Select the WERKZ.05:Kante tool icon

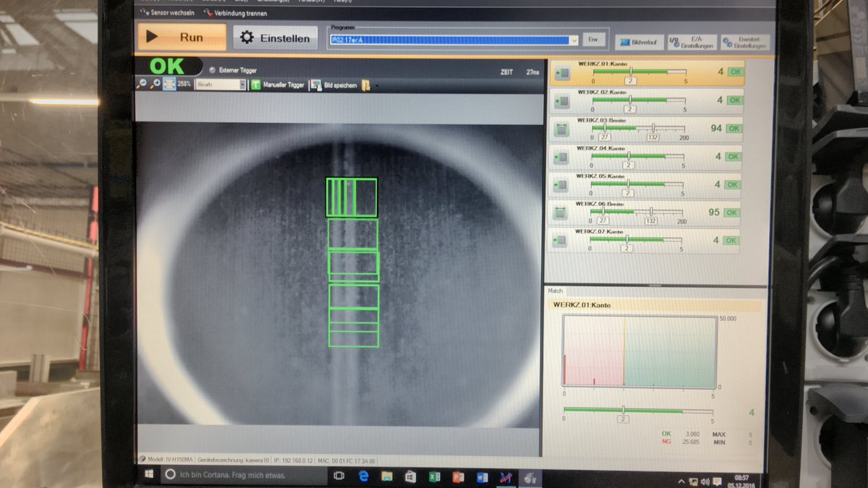(561, 185)
